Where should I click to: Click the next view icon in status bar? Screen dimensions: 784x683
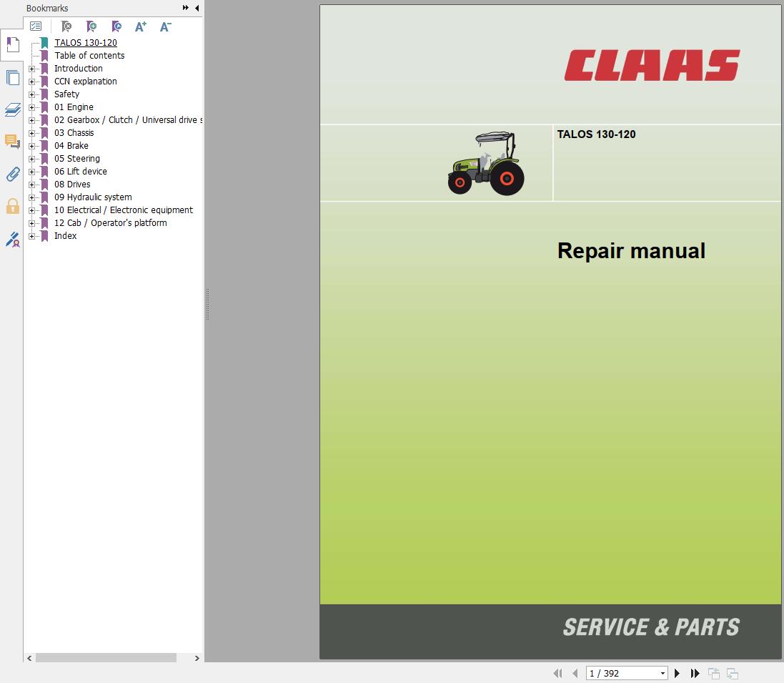coord(733,674)
